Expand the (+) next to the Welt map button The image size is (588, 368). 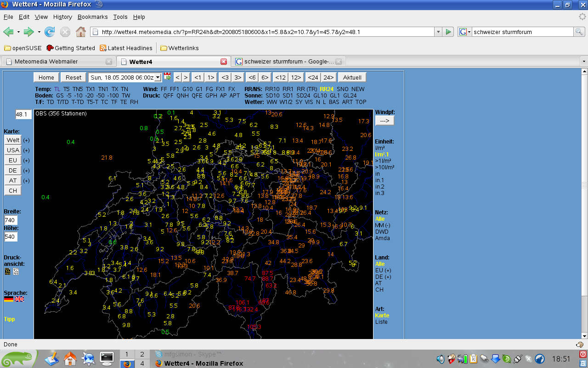pyautogui.click(x=26, y=140)
